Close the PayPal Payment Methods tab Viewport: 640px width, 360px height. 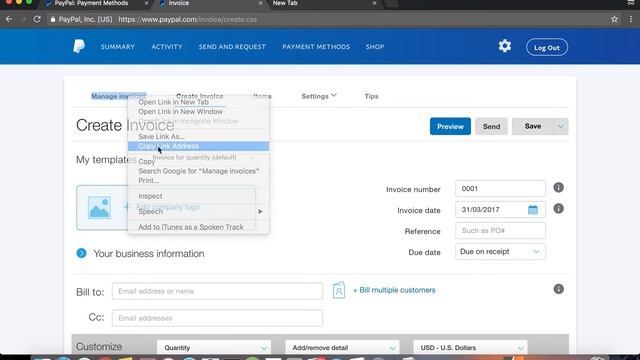(147, 3)
